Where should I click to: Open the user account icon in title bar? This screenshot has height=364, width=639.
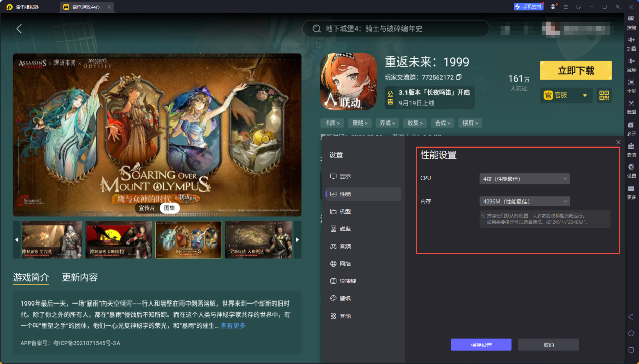coord(553,7)
